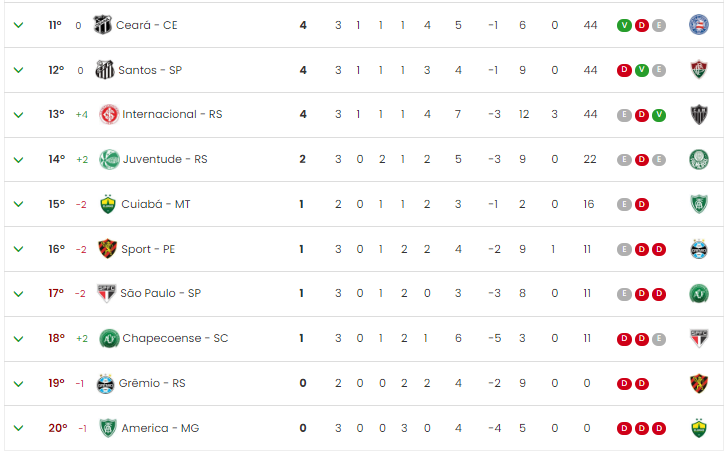The image size is (727, 455).
Task: Expand the America - MG row chevron
Action: (19, 428)
